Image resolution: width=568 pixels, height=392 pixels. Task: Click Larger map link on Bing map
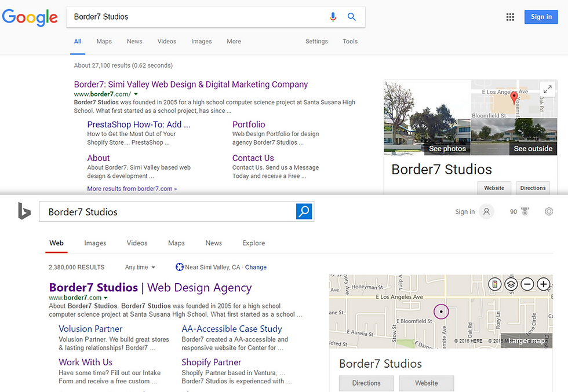527,341
